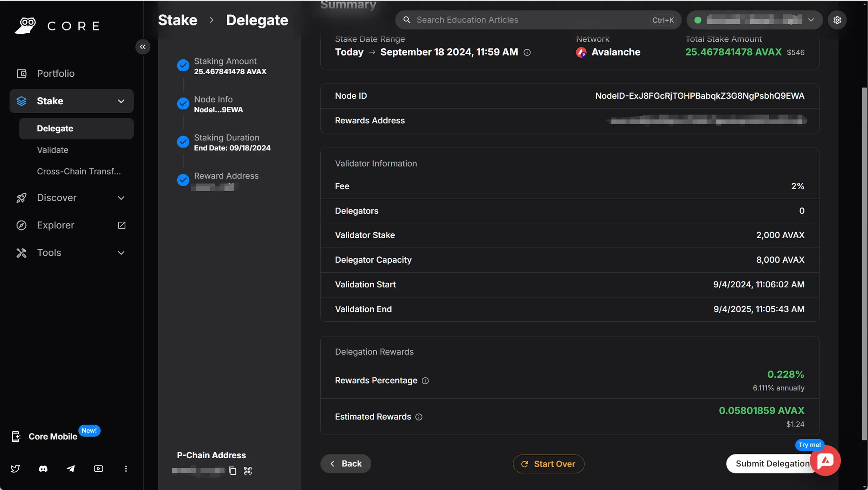This screenshot has height=490, width=868.
Task: Click the Estimated Rewards info tooltip
Action: (x=418, y=417)
